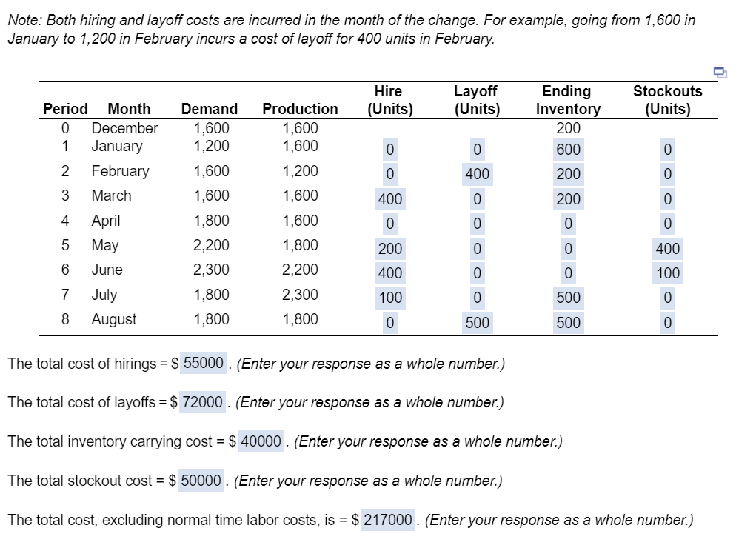The image size is (756, 545).
Task: Select the inventory carrying cost answer 40000
Action: click(x=261, y=441)
